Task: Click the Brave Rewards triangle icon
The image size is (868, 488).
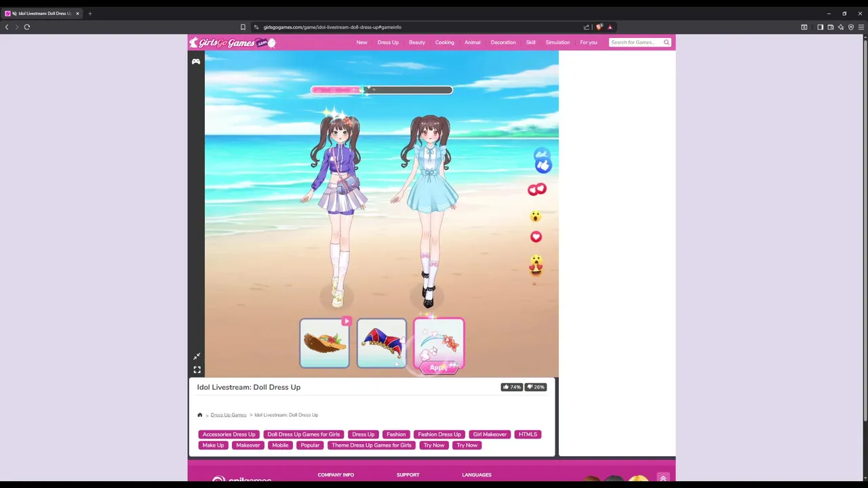Action: (610, 27)
